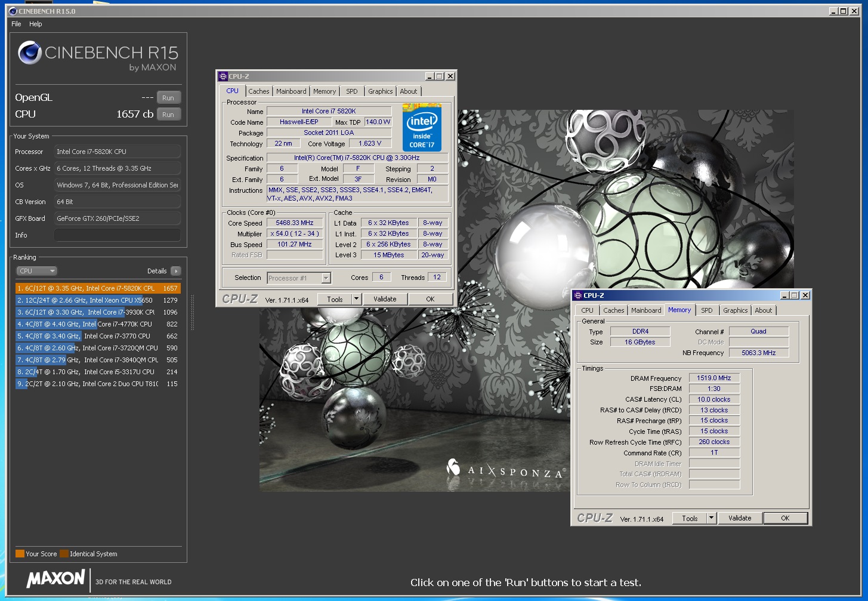Viewport: 868px width, 601px height.
Task: Click Core Speed value 5468.33 MHz
Action: 295,223
